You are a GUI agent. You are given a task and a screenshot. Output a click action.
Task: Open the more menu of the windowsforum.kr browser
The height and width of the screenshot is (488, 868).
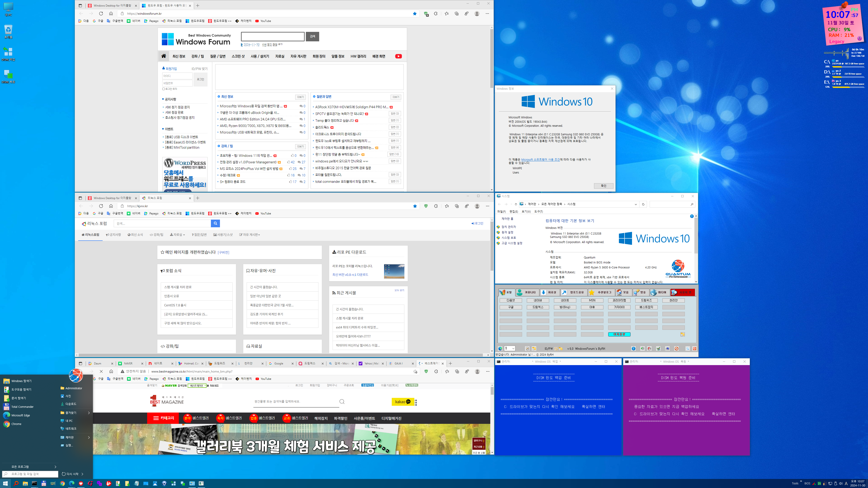point(487,14)
